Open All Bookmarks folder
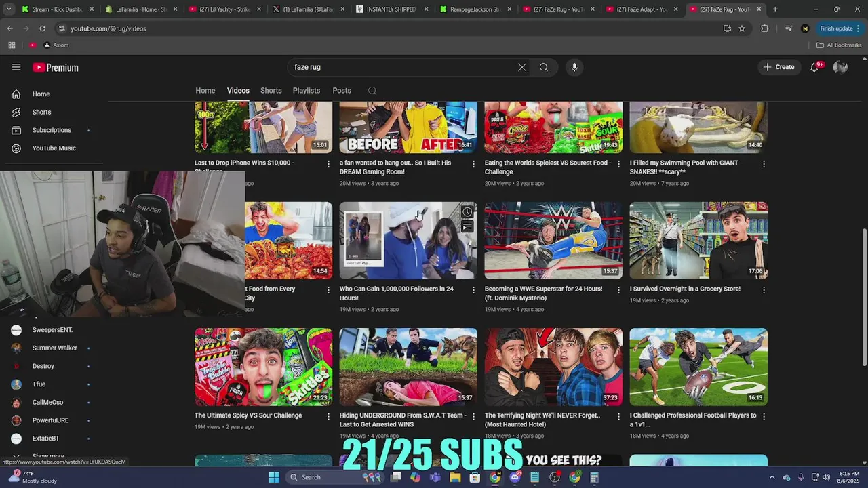 click(x=839, y=45)
